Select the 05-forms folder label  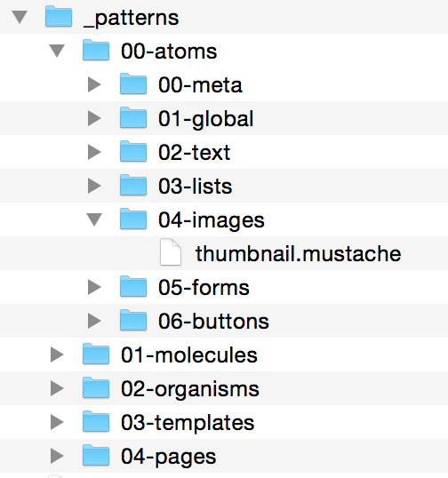click(x=204, y=288)
